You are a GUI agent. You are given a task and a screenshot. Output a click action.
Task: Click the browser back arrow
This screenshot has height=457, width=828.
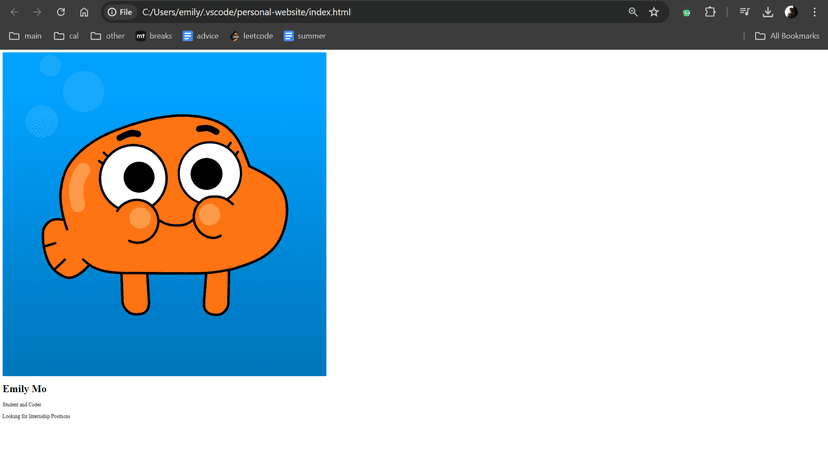click(14, 12)
